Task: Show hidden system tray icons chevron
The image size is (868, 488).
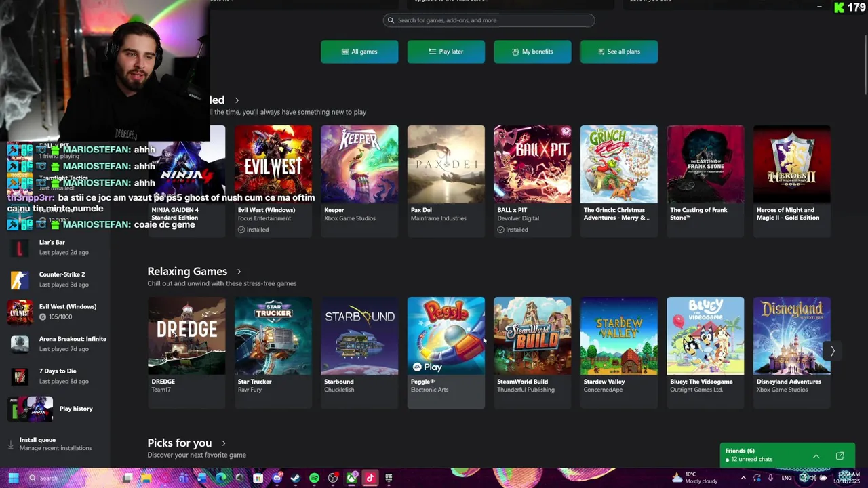Action: coord(743,478)
